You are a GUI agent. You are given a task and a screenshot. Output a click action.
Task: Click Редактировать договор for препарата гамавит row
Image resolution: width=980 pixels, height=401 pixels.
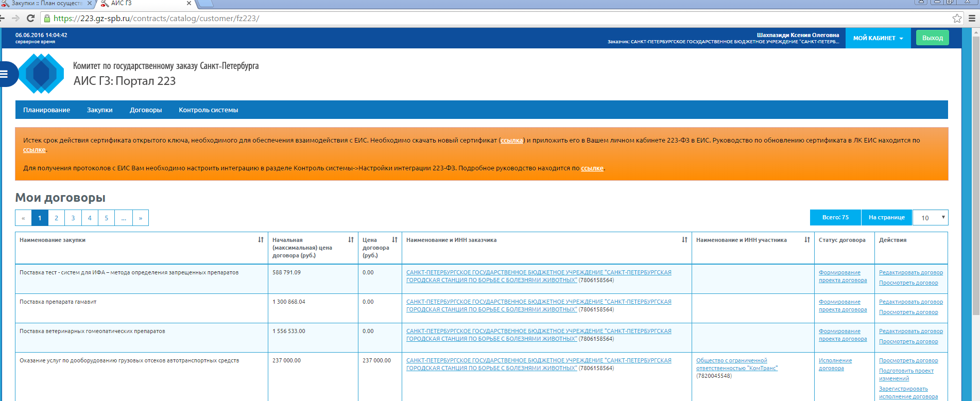tap(911, 302)
